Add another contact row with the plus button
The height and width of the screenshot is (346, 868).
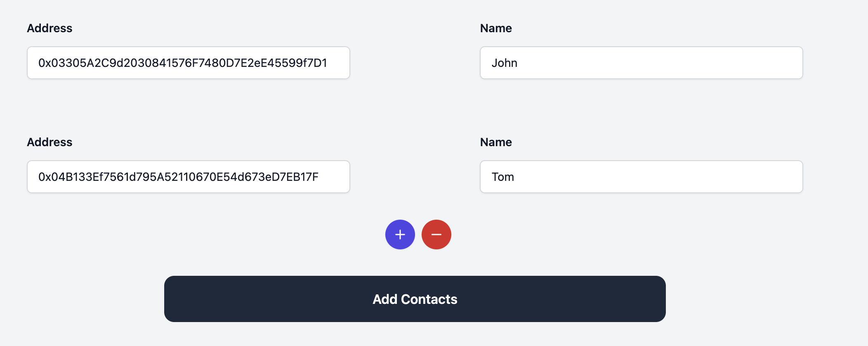(400, 235)
